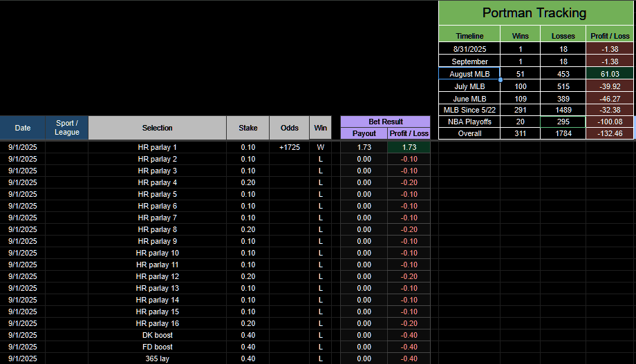Select the W result for HR parlay 1
The height and width of the screenshot is (364, 636).
[x=321, y=147]
